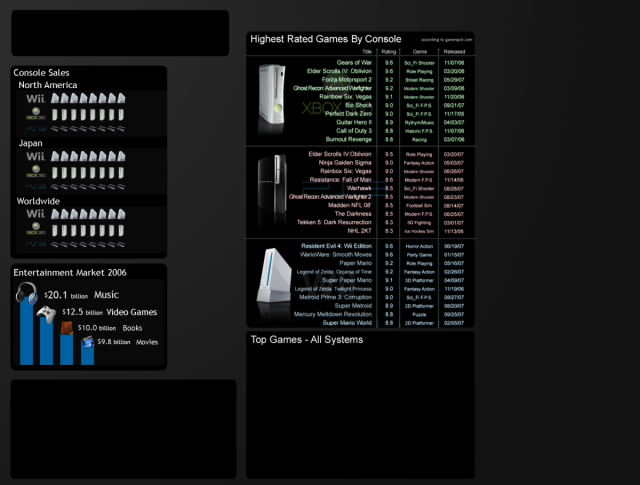Click the headphones icon for Music
Viewport: 640px width, 485px height.
[x=27, y=293]
